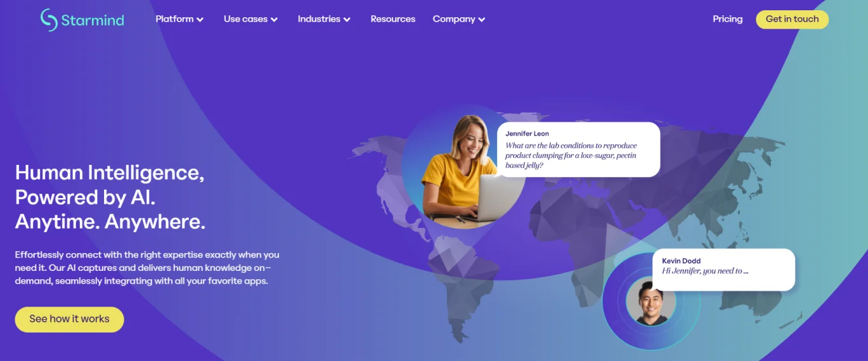Open the Platform menu

point(174,19)
